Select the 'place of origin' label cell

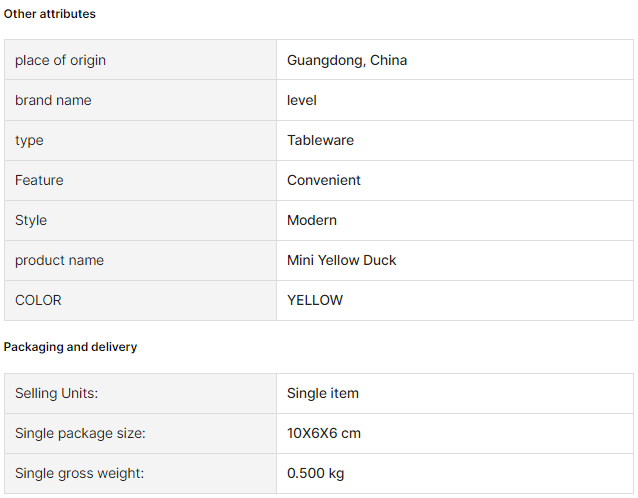coord(140,60)
